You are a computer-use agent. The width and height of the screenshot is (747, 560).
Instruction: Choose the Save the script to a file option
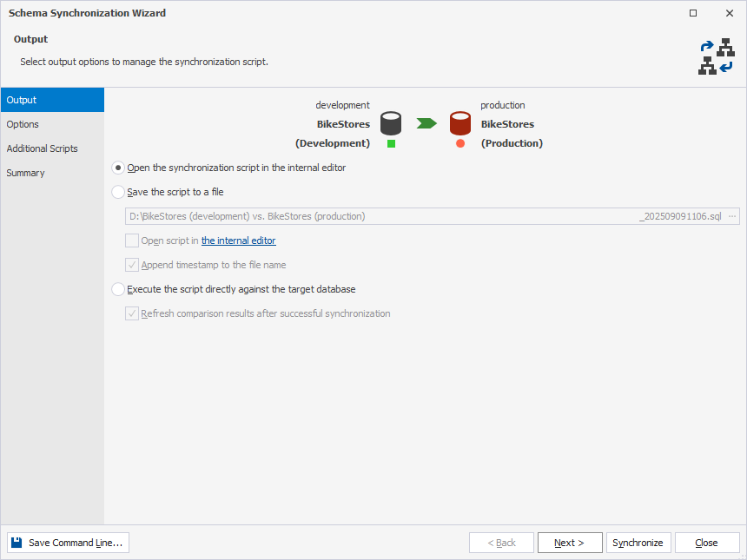pyautogui.click(x=117, y=192)
